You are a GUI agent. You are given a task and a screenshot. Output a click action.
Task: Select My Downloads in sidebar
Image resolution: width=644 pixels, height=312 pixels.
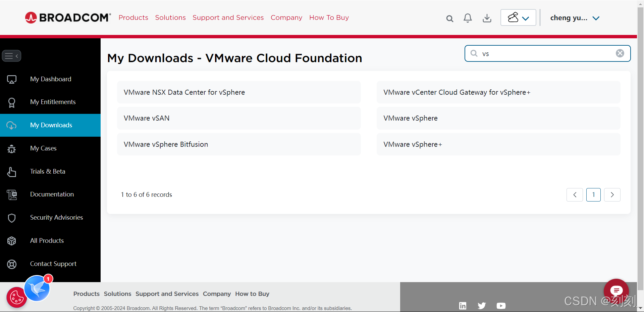(50, 125)
